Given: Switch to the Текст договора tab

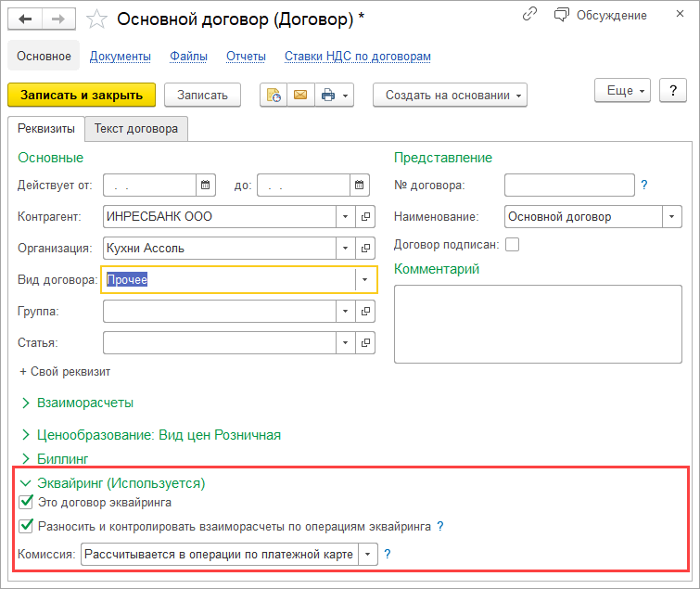Looking at the screenshot, I should (136, 129).
